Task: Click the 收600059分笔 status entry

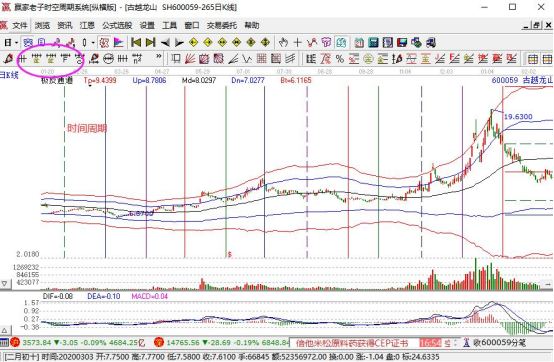Action: [x=500, y=343]
